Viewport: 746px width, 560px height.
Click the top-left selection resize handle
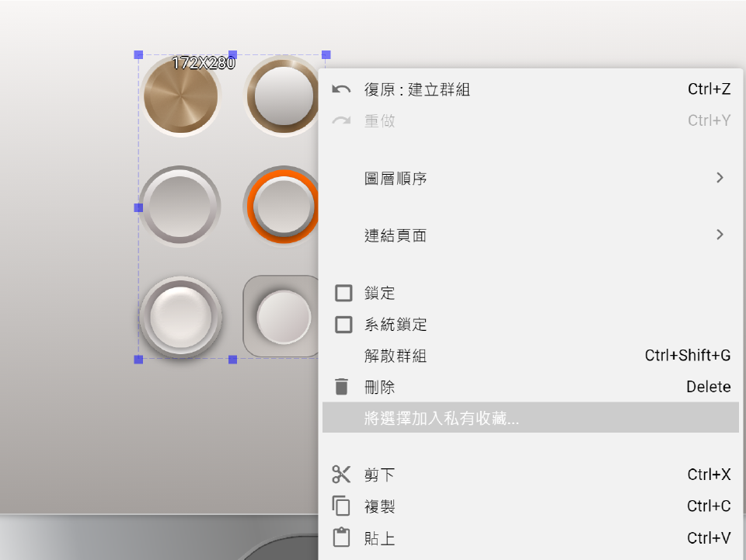click(x=138, y=54)
